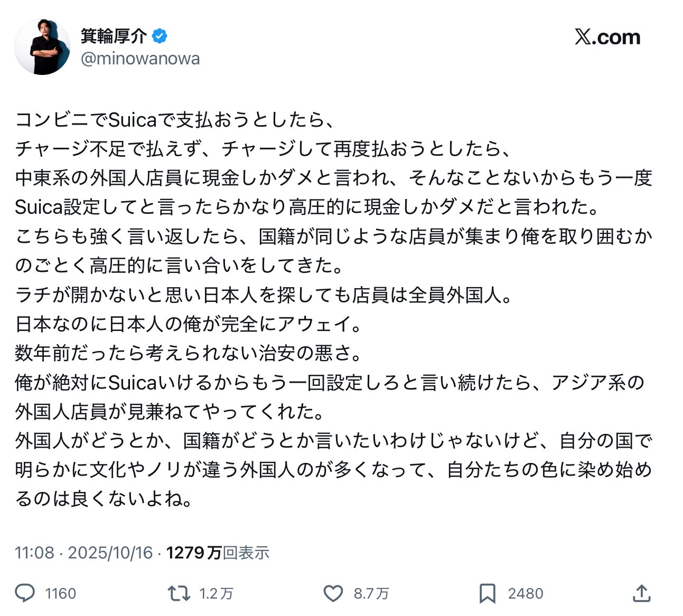Bookmark this post with the bookmark icon

pyautogui.click(x=487, y=593)
